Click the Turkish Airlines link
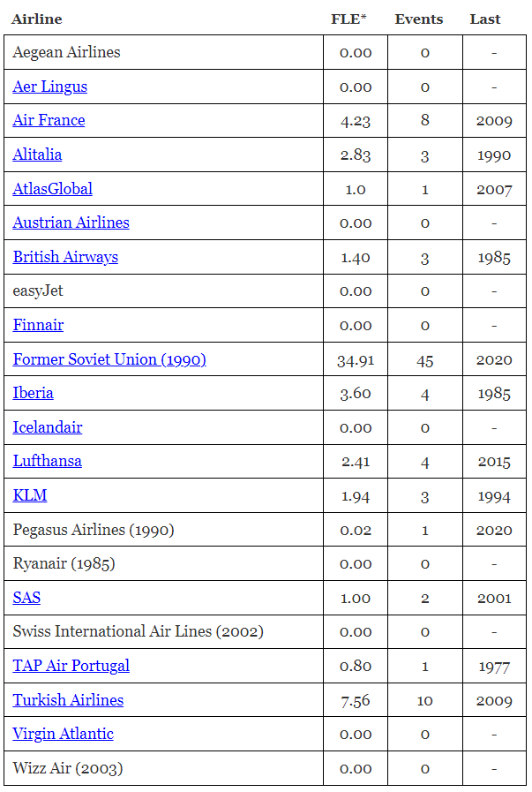This screenshot has height=792, width=532. tap(68, 700)
